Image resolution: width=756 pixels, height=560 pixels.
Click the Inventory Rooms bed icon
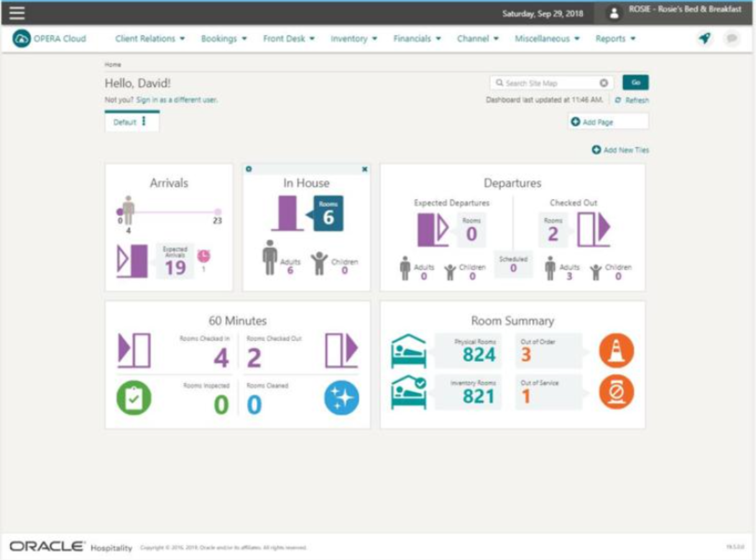408,393
